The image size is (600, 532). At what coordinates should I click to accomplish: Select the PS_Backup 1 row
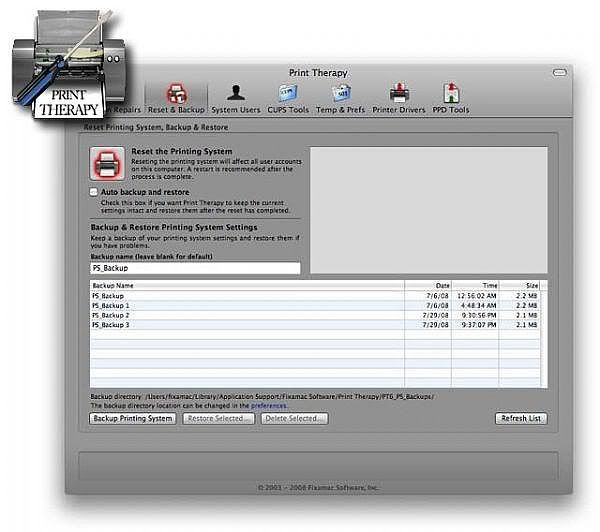tap(315, 305)
